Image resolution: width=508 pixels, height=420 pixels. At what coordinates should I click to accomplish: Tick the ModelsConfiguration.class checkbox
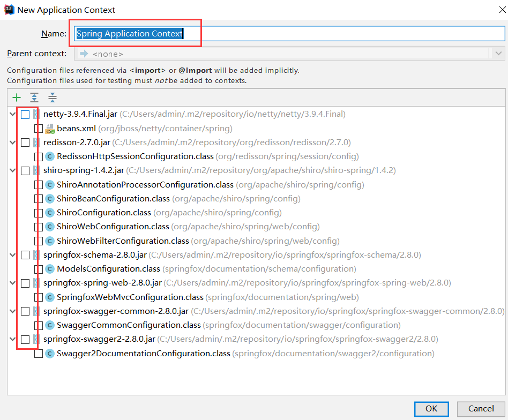(x=39, y=269)
